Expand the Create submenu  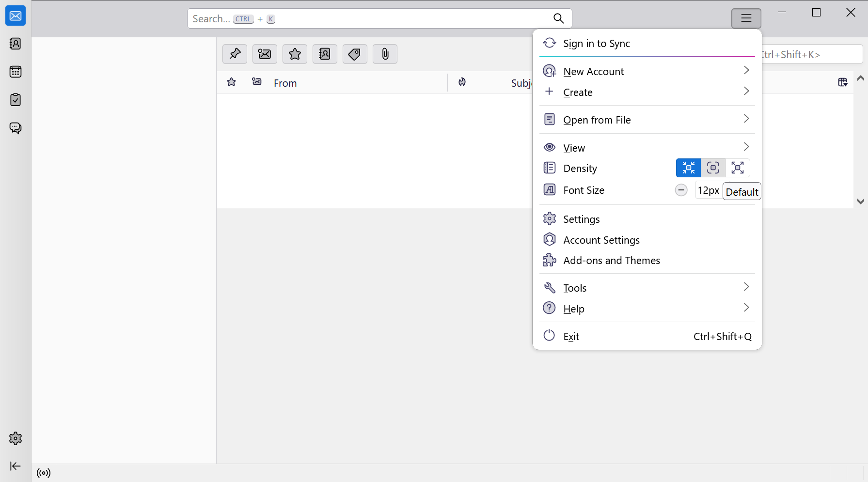coord(647,92)
